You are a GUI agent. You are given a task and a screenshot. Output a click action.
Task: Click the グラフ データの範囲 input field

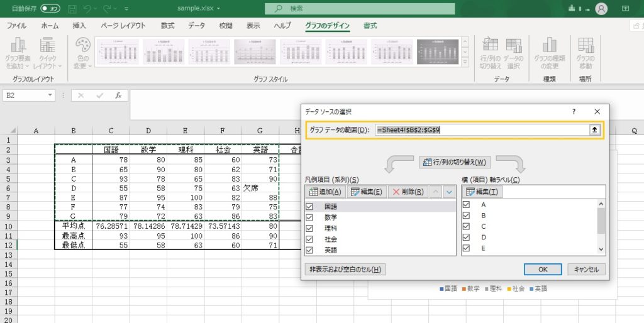pyautogui.click(x=481, y=129)
